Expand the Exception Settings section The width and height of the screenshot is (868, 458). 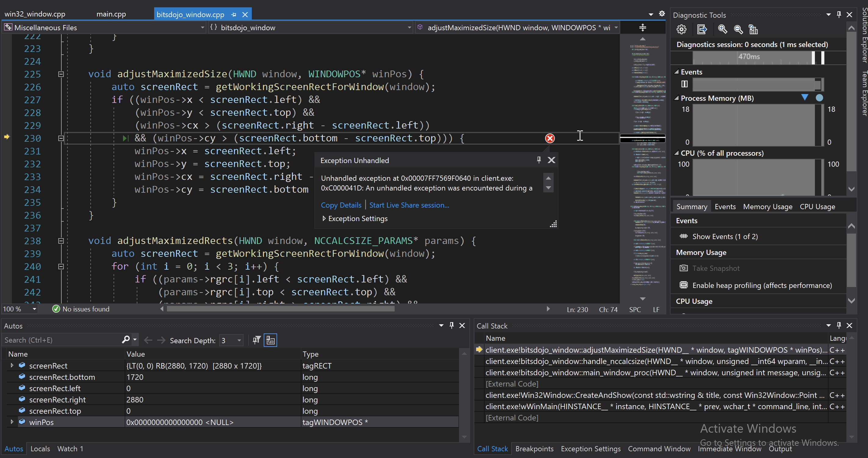click(324, 219)
